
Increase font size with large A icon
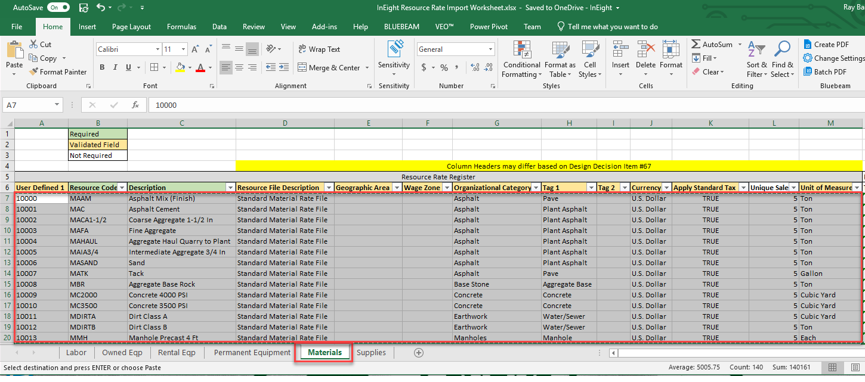195,49
